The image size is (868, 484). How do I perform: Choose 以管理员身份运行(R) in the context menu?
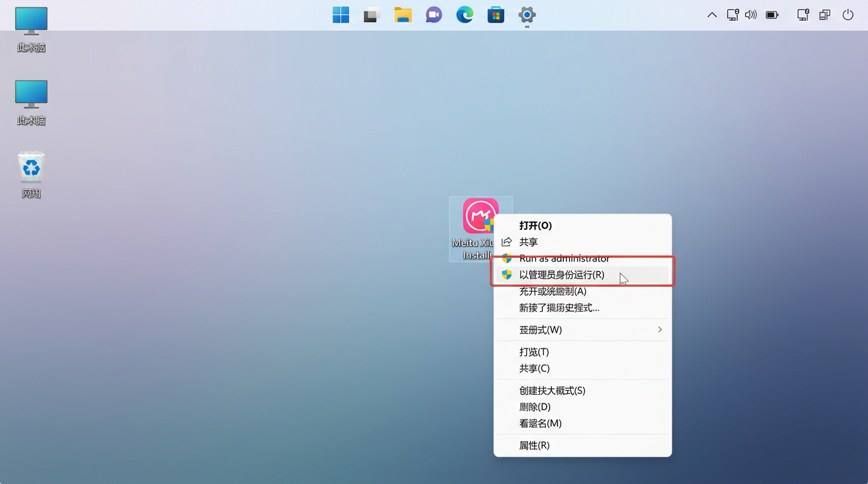click(x=582, y=275)
